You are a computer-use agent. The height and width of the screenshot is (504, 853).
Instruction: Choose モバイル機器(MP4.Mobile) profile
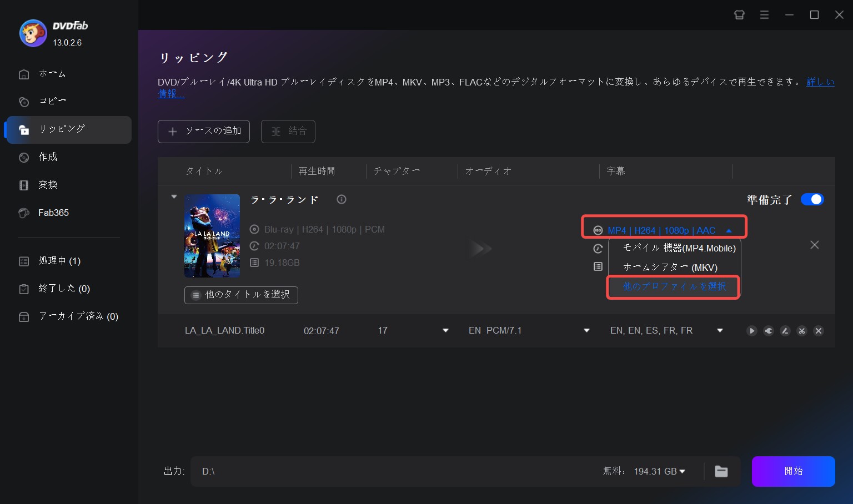click(679, 248)
